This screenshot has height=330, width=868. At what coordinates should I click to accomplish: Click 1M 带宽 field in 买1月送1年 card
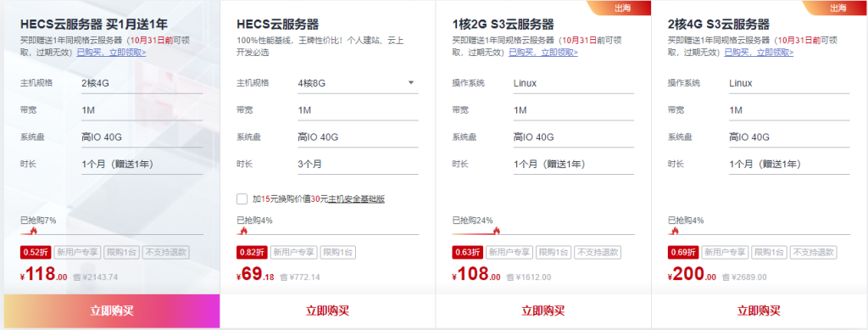[142, 110]
